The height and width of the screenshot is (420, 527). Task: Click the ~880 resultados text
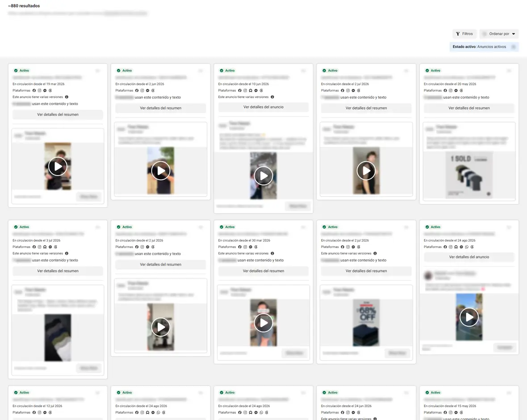click(24, 6)
